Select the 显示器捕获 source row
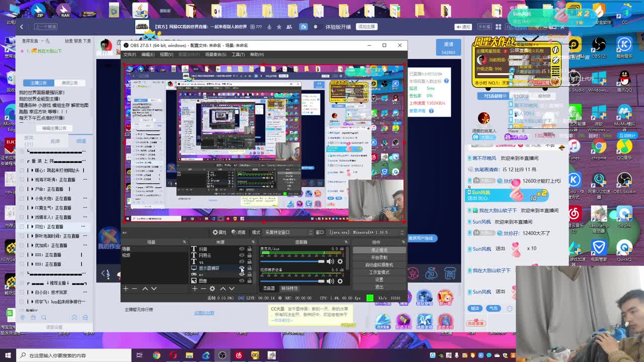 coord(220,268)
